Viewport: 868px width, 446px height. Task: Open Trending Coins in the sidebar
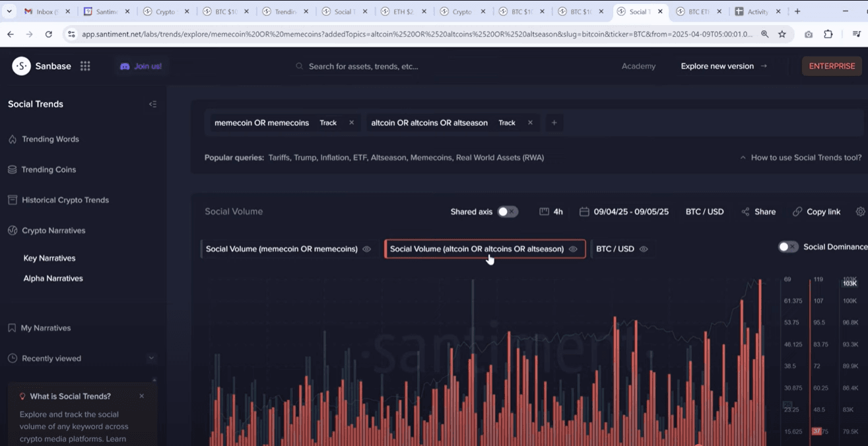pos(49,170)
